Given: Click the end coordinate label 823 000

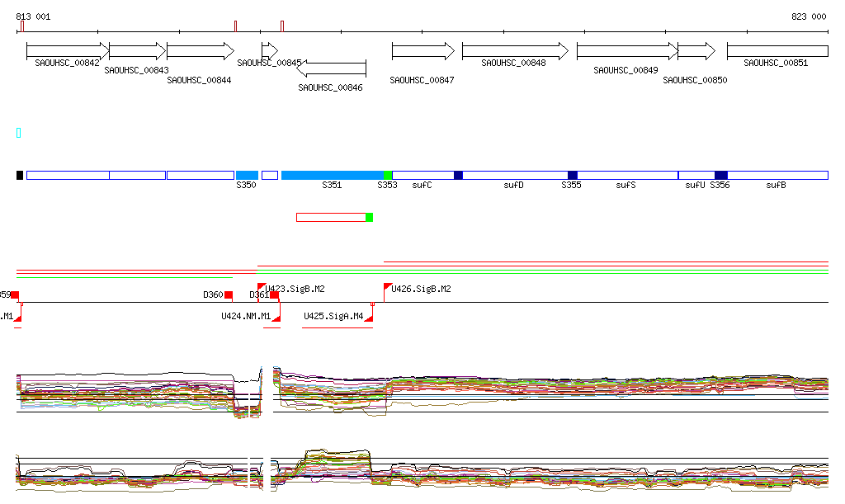Looking at the screenshot, I should [x=809, y=16].
